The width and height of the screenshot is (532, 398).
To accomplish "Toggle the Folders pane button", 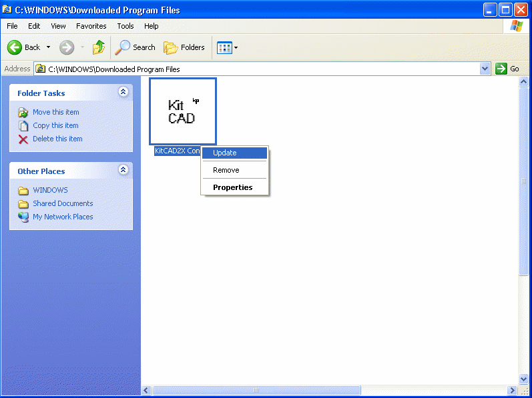I will pos(184,47).
